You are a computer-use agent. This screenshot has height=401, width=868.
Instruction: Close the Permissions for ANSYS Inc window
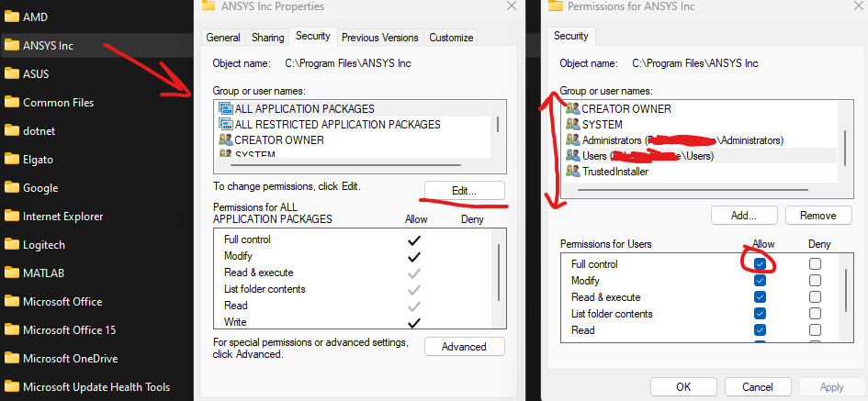859,6
